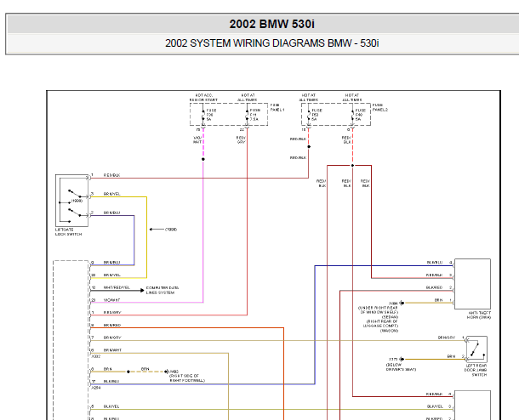The image size is (519, 420).
Task: Click the 'X173 (BELOW DRIVER'S SEAT)' ground label
Action: tap(401, 364)
